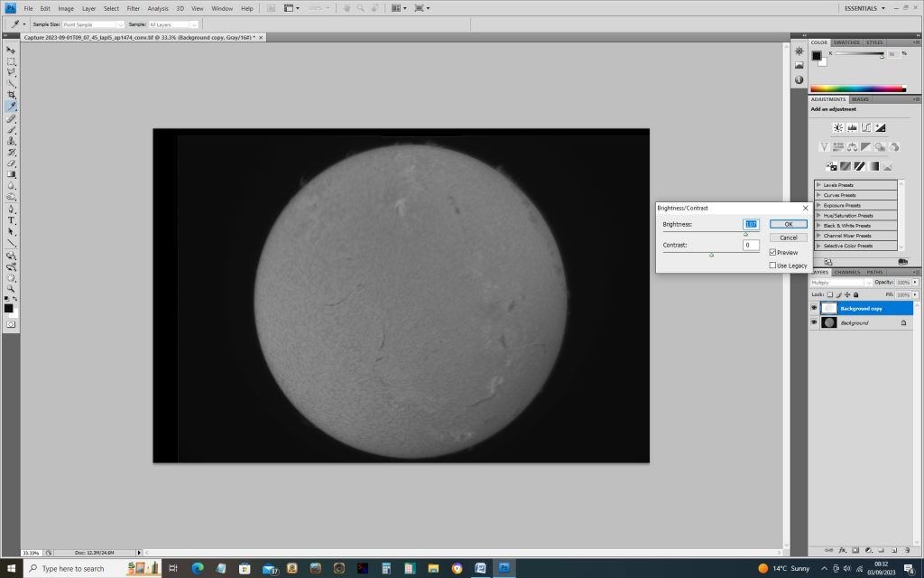Open the Layer menu
This screenshot has width=924, height=578.
click(88, 8)
